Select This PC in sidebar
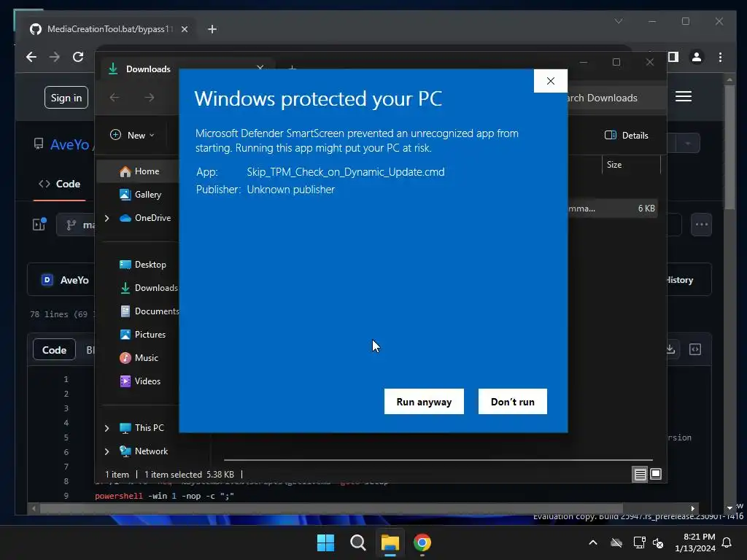Viewport: 747px width, 560px height. pyautogui.click(x=149, y=427)
